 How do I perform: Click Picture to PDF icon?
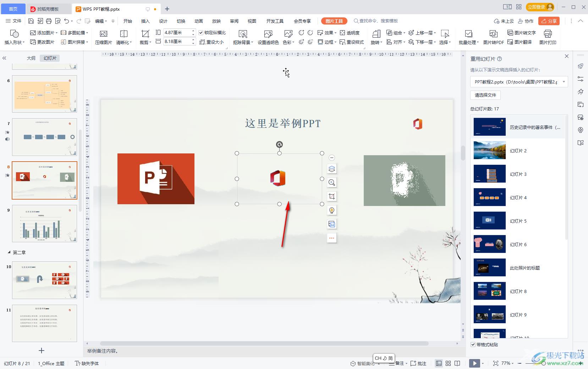pyautogui.click(x=493, y=34)
